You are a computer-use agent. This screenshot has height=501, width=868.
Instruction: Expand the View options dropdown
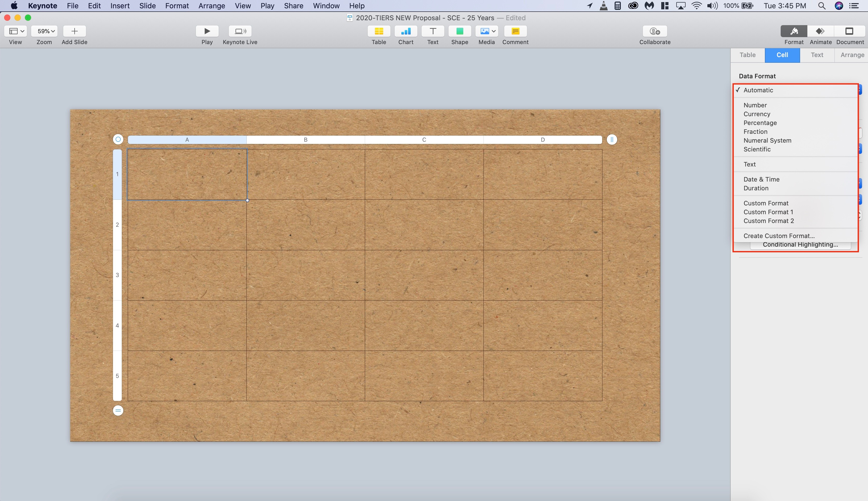point(16,31)
